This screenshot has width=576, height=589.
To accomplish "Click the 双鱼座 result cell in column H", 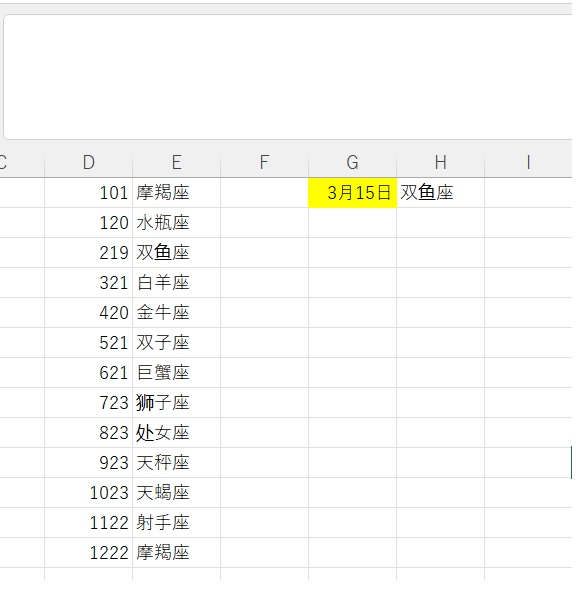I will point(440,193).
